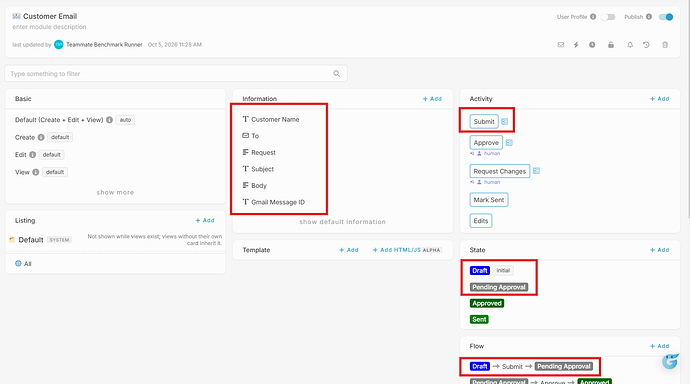This screenshot has width=690, height=384.
Task: Click the info icon beside View
Action: 36,172
